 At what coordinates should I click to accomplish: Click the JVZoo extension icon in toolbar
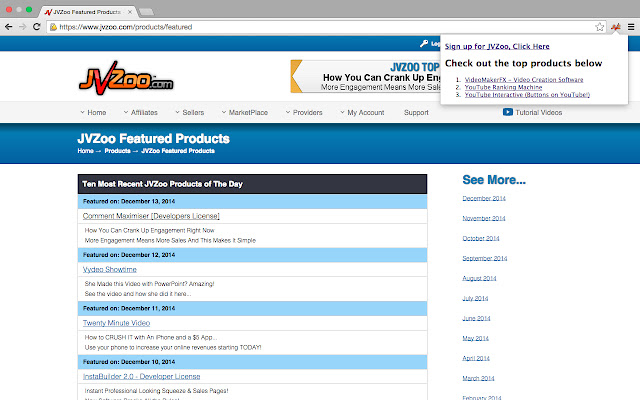pos(616,27)
